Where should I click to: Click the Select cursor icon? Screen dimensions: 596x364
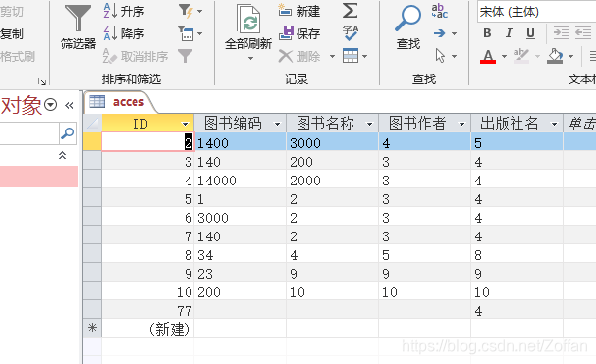(440, 56)
